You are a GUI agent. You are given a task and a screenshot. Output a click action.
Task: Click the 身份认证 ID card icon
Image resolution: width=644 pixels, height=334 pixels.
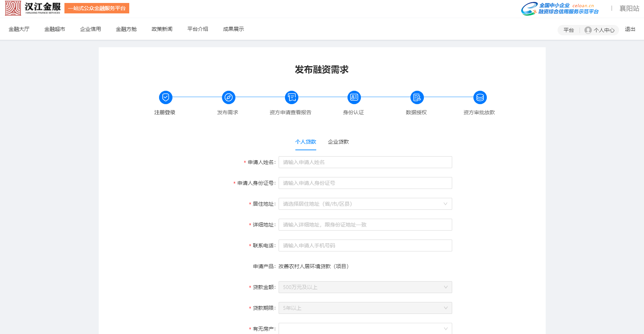[354, 97]
